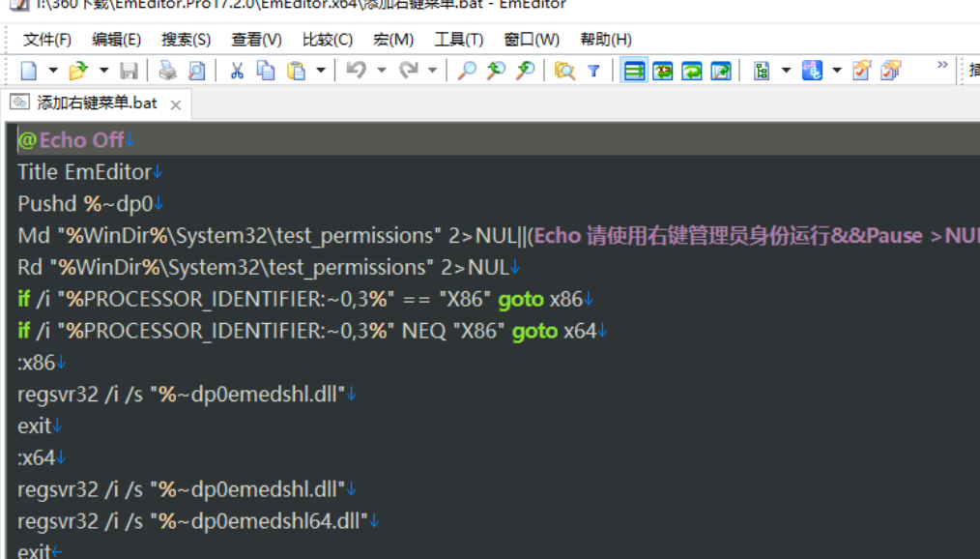
Task: Open the New file dropdown arrow
Action: pos(53,71)
